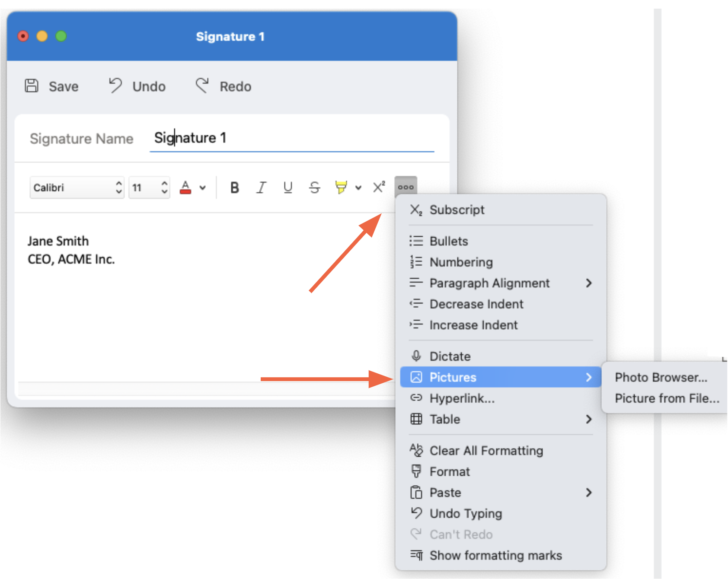Click Clear All Formatting

point(486,450)
